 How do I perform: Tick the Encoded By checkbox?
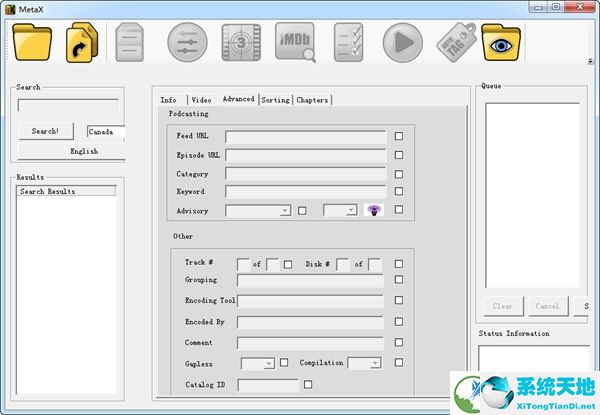point(399,323)
